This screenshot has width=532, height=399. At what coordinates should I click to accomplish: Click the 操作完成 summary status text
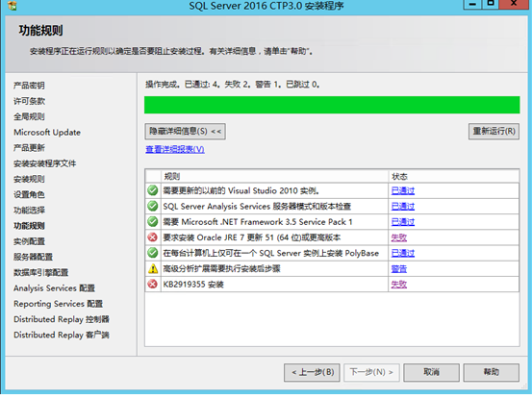click(233, 84)
